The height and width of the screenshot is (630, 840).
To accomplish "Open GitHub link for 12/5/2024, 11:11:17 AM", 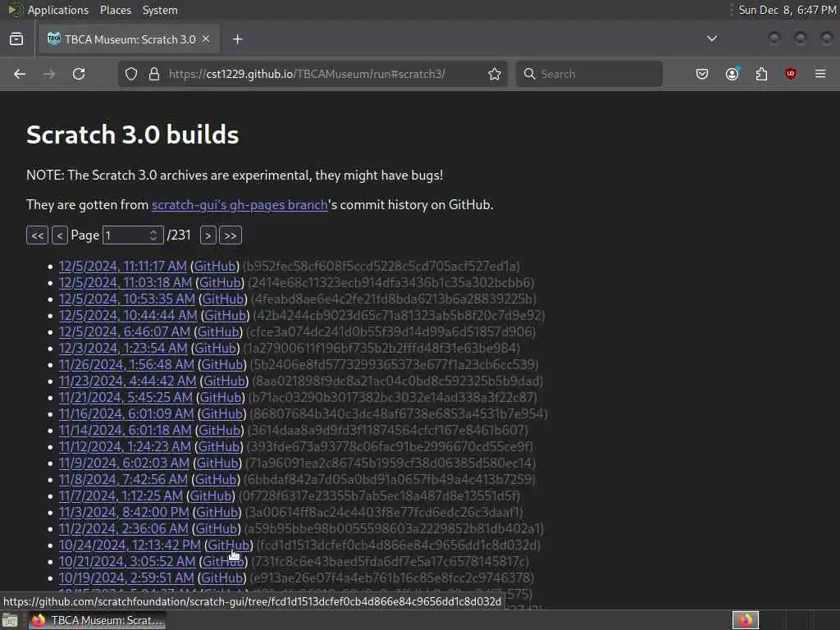I will [x=214, y=266].
